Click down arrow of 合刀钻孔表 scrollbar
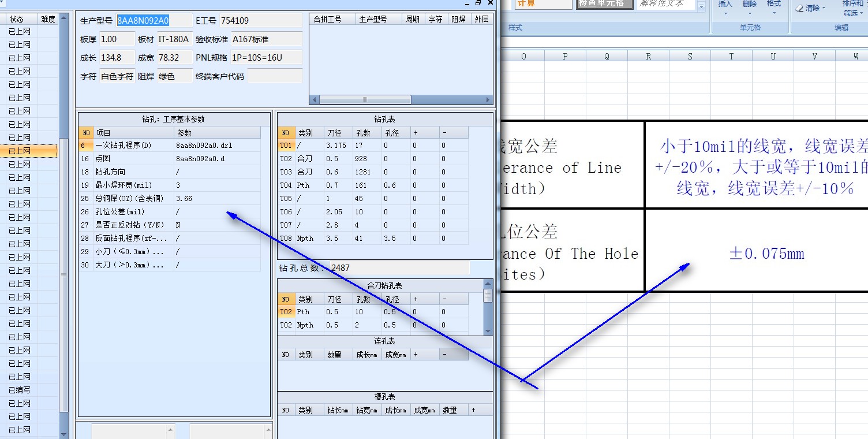This screenshot has height=439, width=868. click(488, 331)
